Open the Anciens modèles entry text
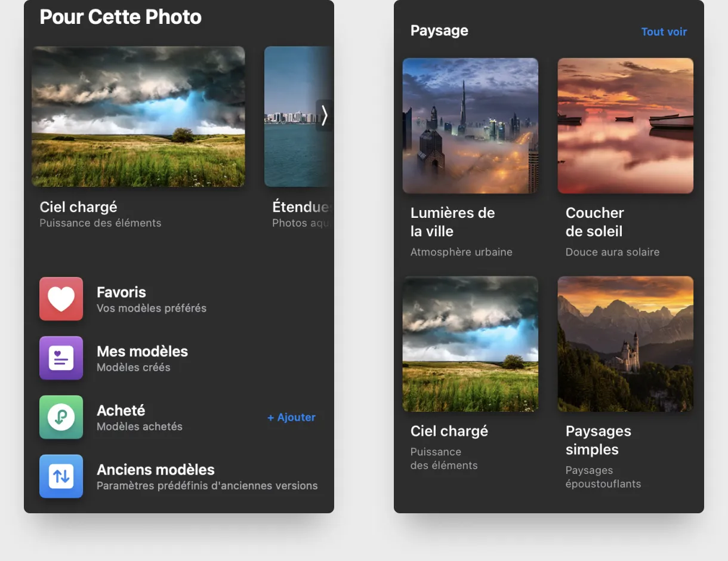This screenshot has height=561, width=728. (x=155, y=470)
